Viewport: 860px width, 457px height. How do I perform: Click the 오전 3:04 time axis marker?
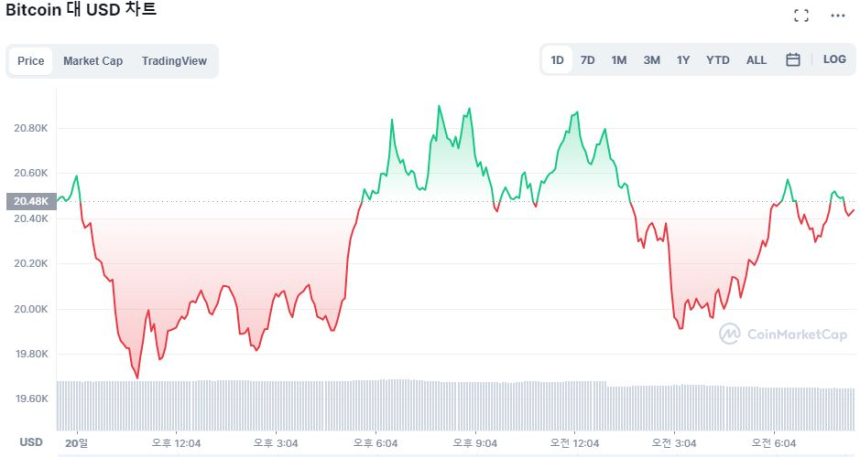pos(673,443)
